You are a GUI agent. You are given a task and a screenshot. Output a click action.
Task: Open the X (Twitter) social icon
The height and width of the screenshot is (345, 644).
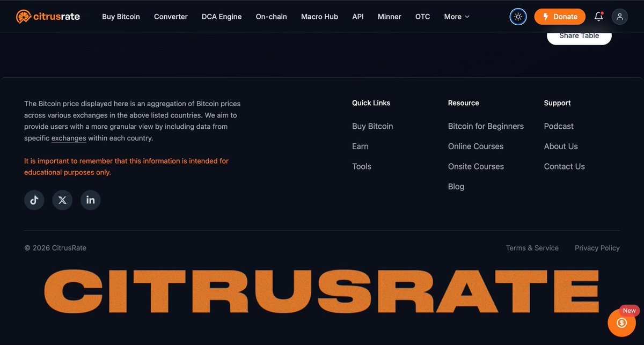click(x=62, y=200)
